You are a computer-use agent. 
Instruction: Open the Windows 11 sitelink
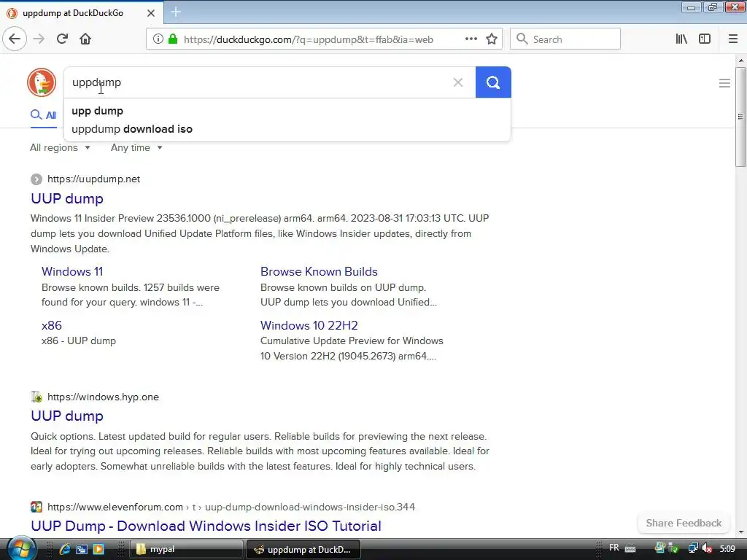coord(72,271)
